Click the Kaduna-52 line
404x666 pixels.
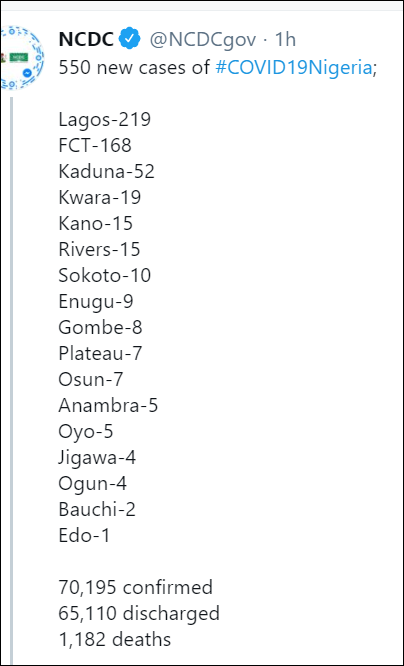(107, 172)
